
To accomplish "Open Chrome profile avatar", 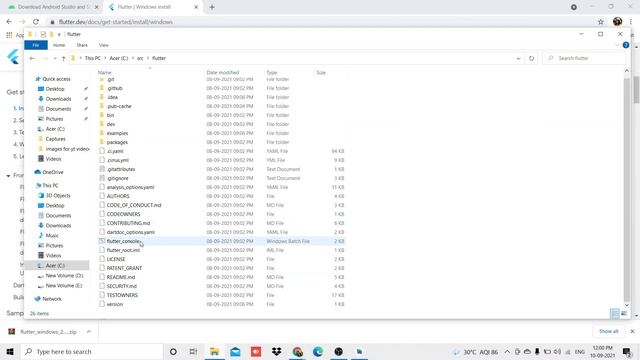I will pyautogui.click(x=617, y=22).
